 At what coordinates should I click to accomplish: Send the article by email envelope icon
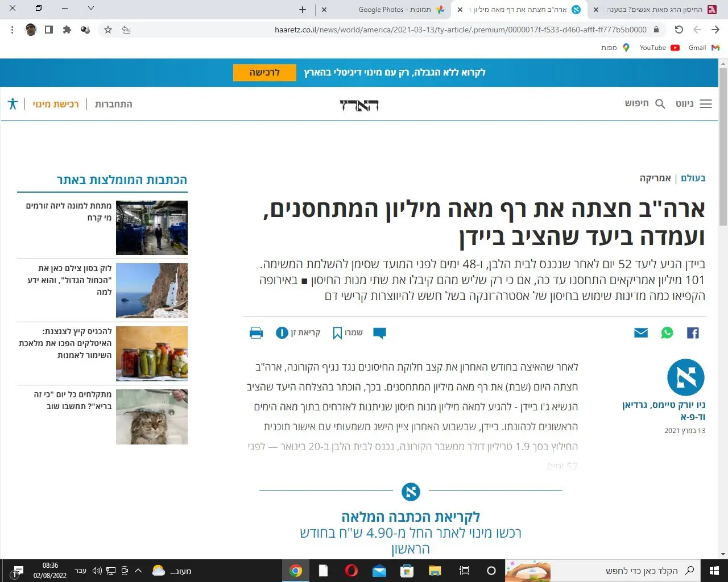(640, 333)
